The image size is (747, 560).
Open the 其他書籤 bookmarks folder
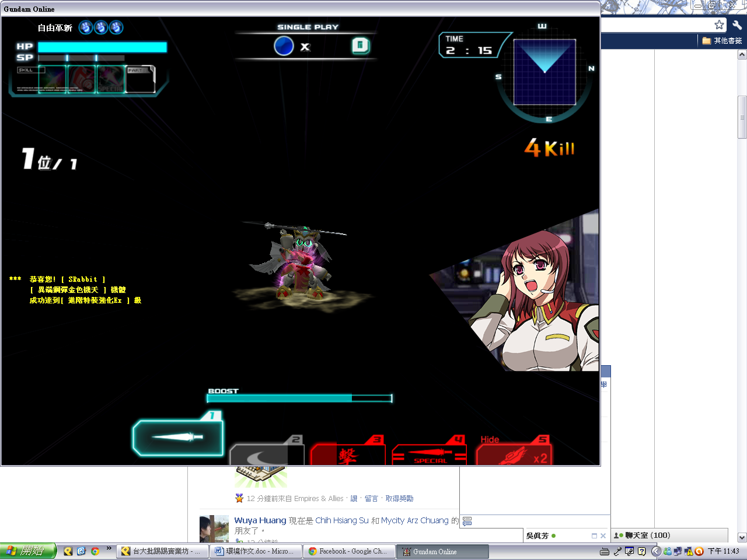[722, 41]
